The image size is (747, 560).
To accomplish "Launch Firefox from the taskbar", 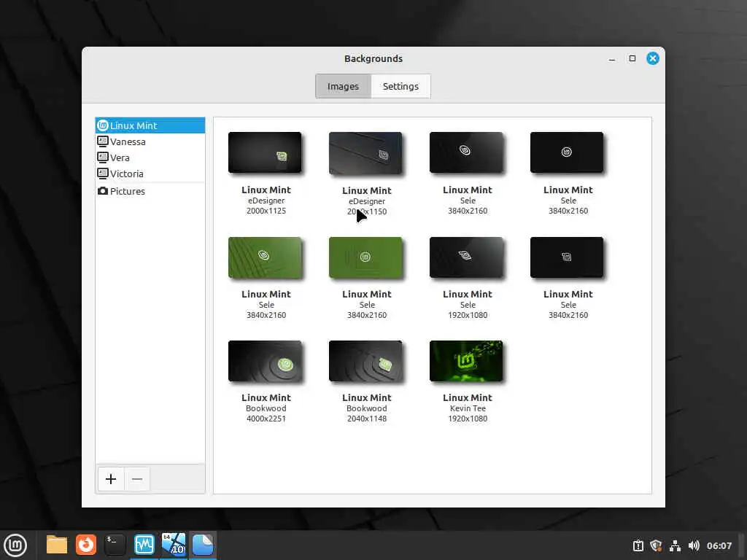I will [x=86, y=545].
